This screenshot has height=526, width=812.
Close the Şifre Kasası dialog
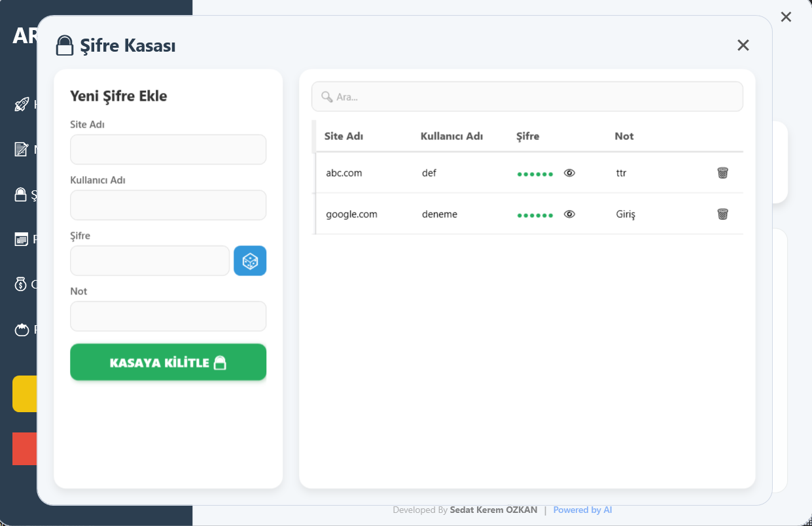tap(743, 45)
